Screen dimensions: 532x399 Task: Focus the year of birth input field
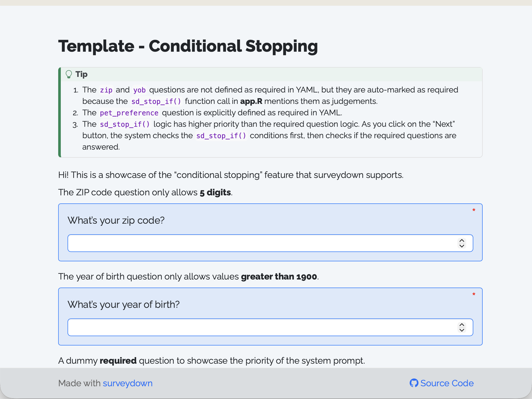(x=270, y=327)
